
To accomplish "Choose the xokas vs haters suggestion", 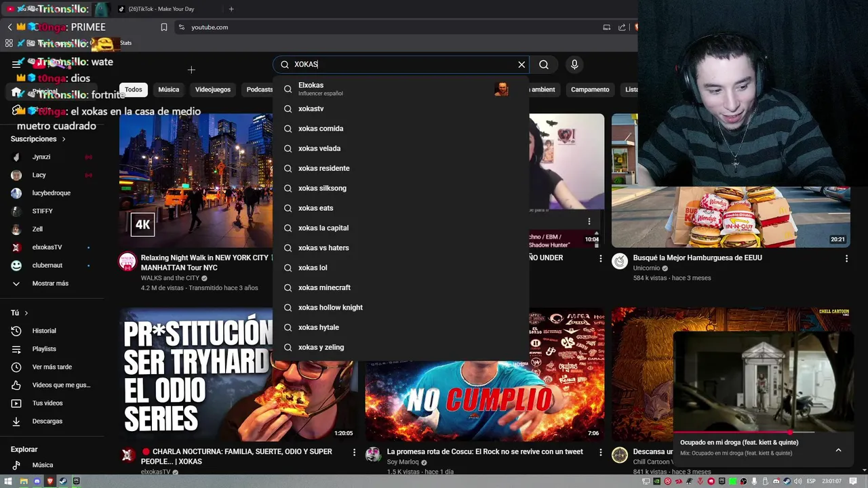I will coord(401,247).
